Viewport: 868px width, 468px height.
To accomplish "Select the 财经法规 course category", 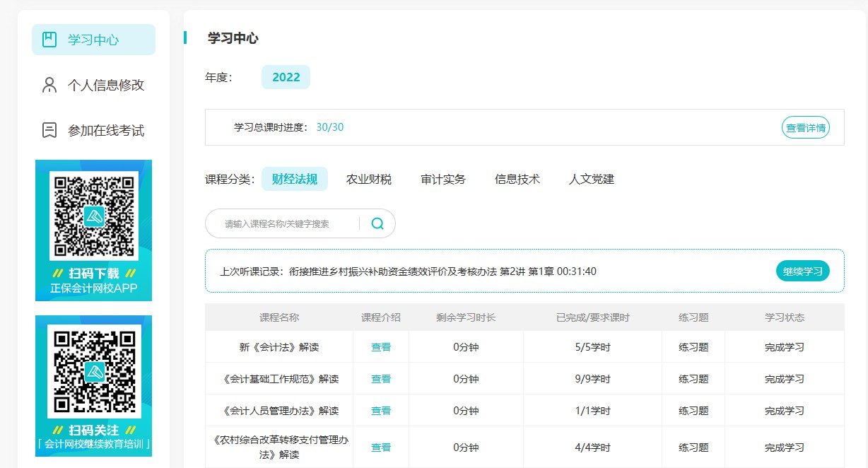I will [x=295, y=179].
